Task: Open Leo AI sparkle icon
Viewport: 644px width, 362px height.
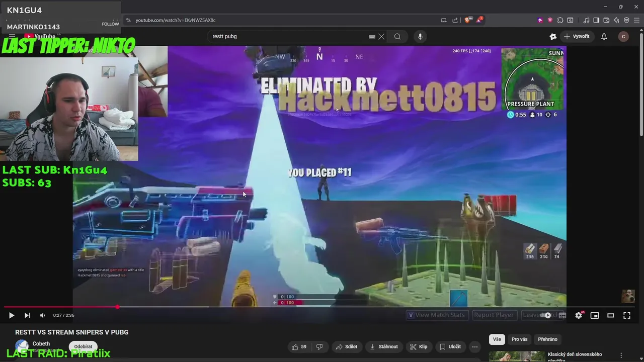Action: (x=616, y=20)
